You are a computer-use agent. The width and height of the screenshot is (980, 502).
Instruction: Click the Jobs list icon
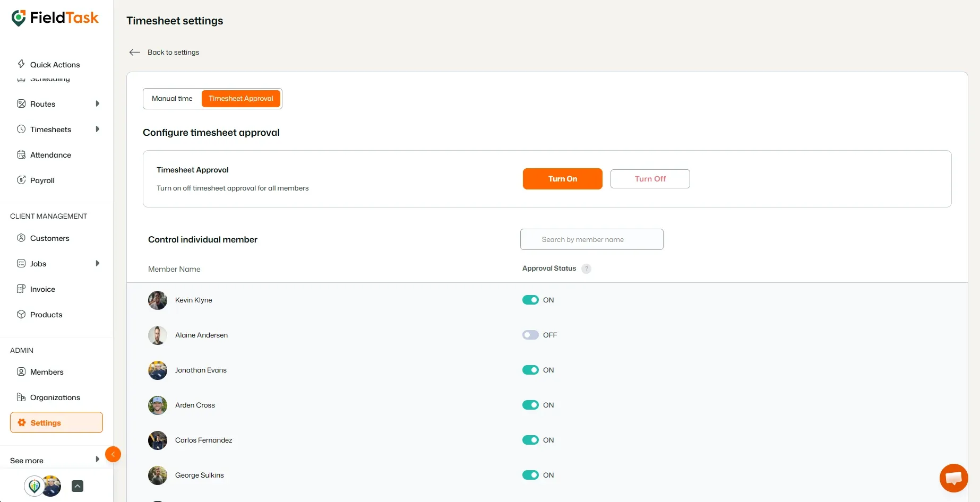click(21, 263)
